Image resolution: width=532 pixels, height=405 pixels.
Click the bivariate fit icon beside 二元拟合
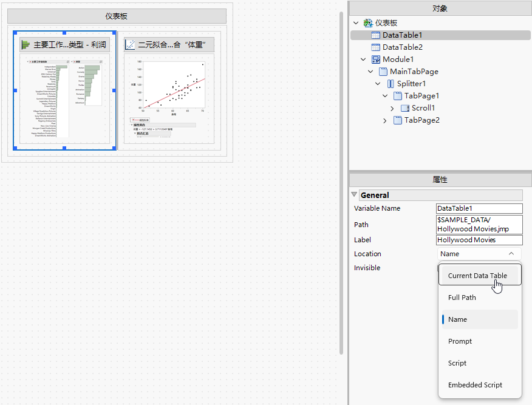pyautogui.click(x=130, y=45)
